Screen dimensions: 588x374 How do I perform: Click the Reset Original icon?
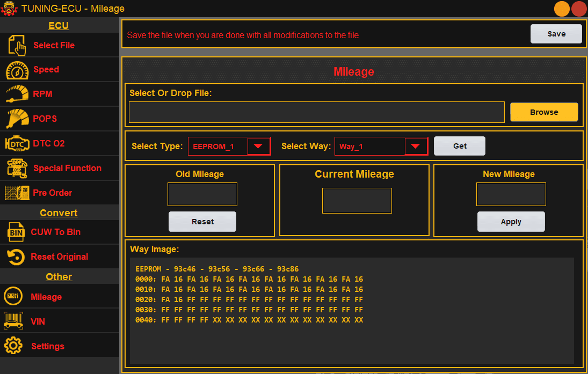[14, 256]
